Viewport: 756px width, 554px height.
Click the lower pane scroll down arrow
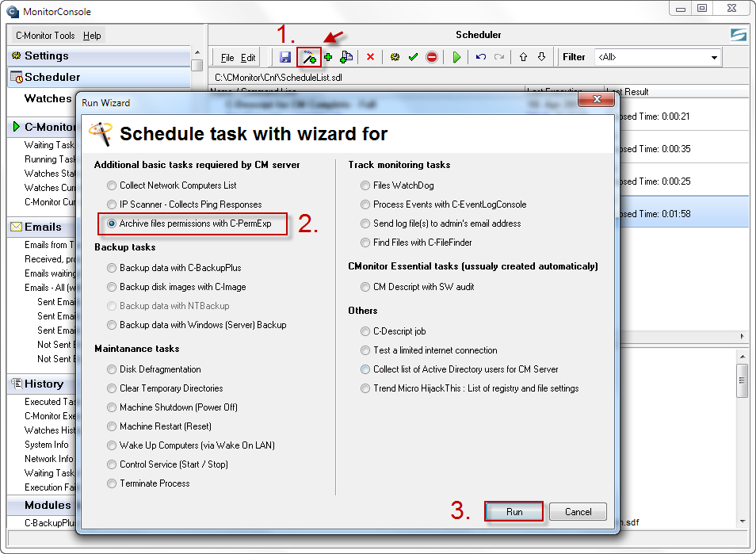pos(742,522)
